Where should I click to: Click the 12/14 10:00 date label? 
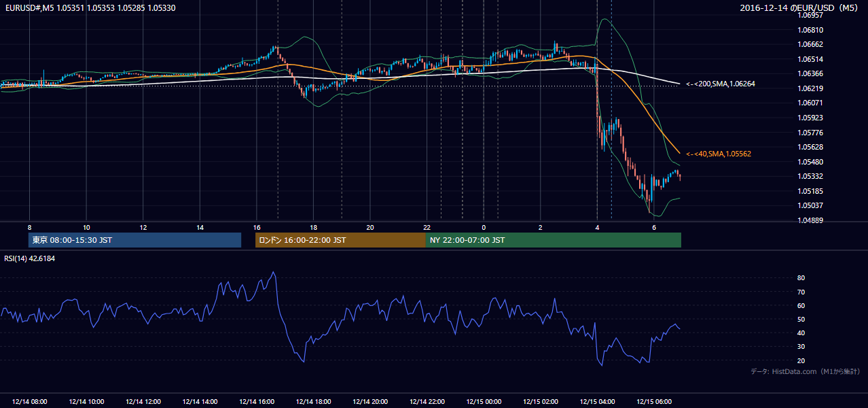click(86, 402)
